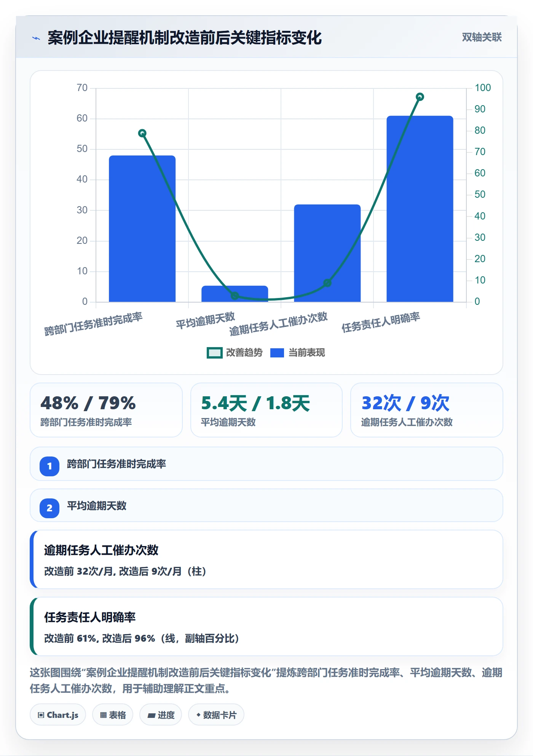Click the green line point at 79
533x756 pixels.
tap(142, 133)
